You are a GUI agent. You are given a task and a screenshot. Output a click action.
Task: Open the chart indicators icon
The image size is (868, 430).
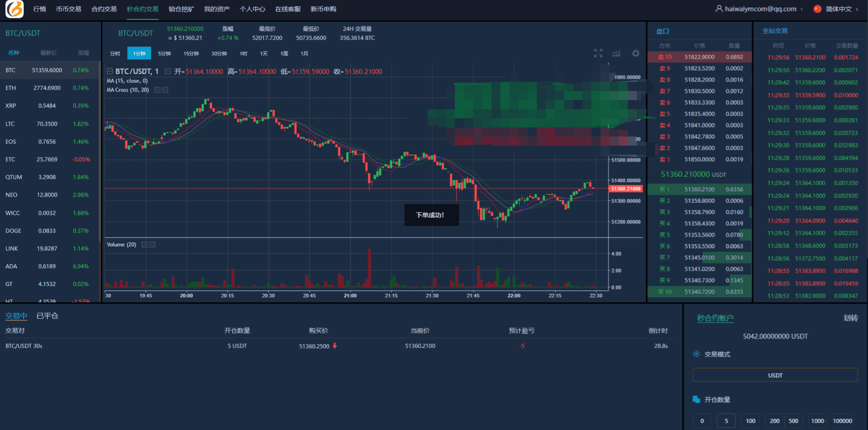click(616, 53)
